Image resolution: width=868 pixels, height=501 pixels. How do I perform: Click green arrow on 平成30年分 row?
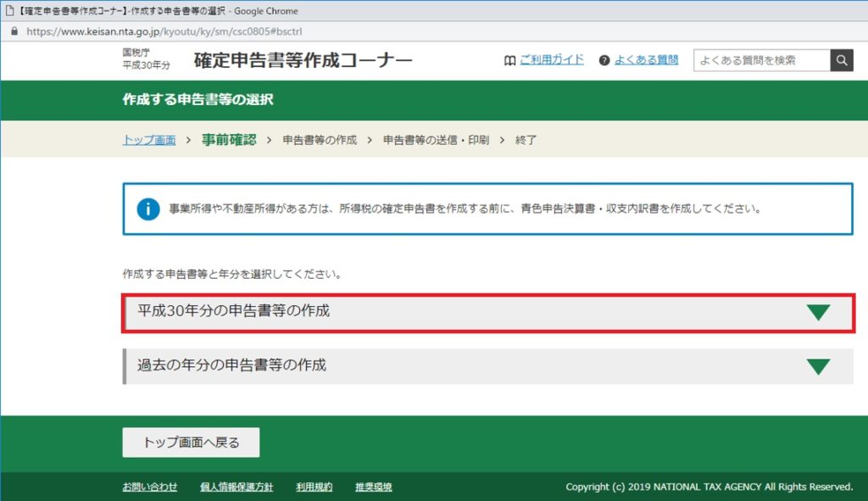818,313
